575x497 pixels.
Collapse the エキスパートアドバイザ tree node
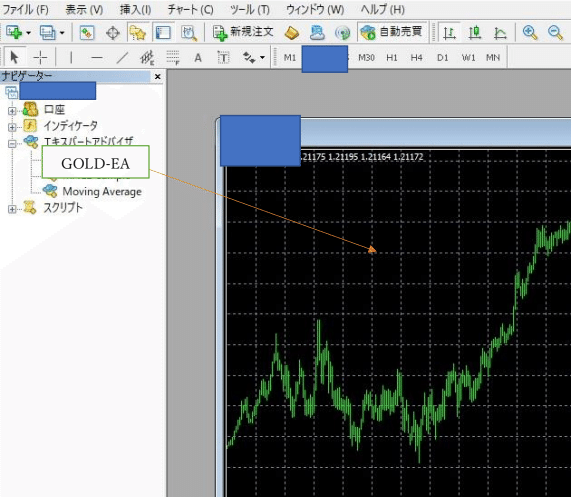click(12, 143)
